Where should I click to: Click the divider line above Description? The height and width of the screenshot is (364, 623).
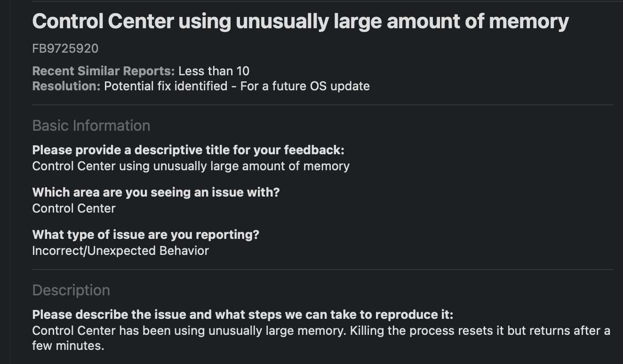point(323,269)
